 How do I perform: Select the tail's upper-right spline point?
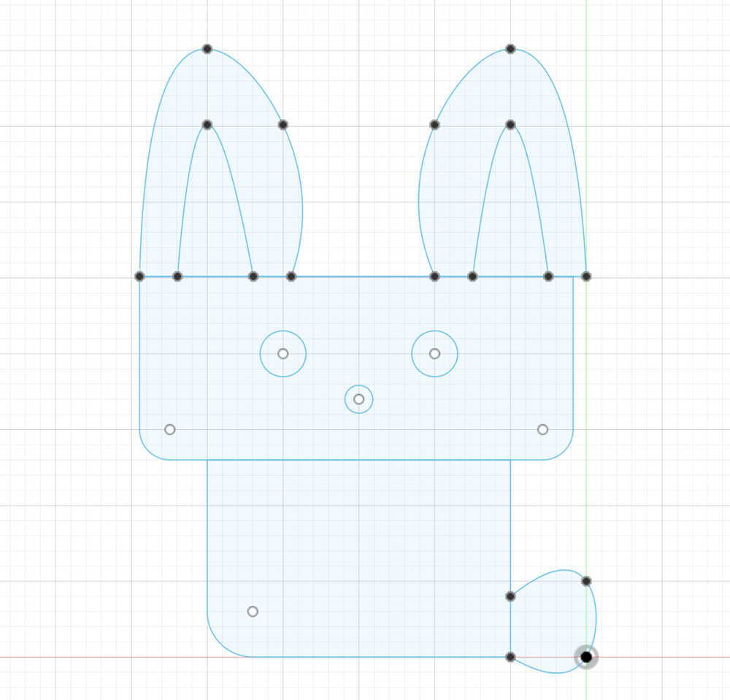tap(586, 581)
